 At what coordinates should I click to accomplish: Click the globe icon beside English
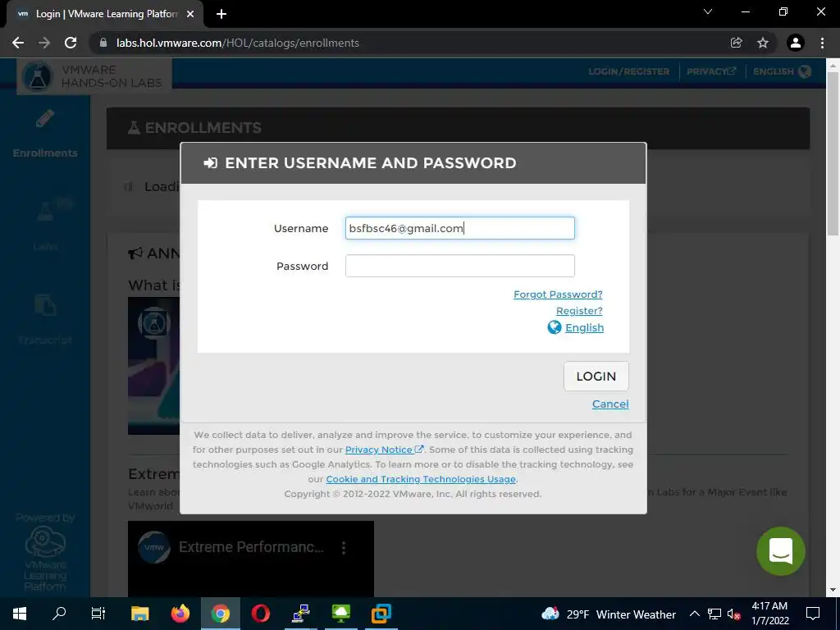click(x=555, y=327)
